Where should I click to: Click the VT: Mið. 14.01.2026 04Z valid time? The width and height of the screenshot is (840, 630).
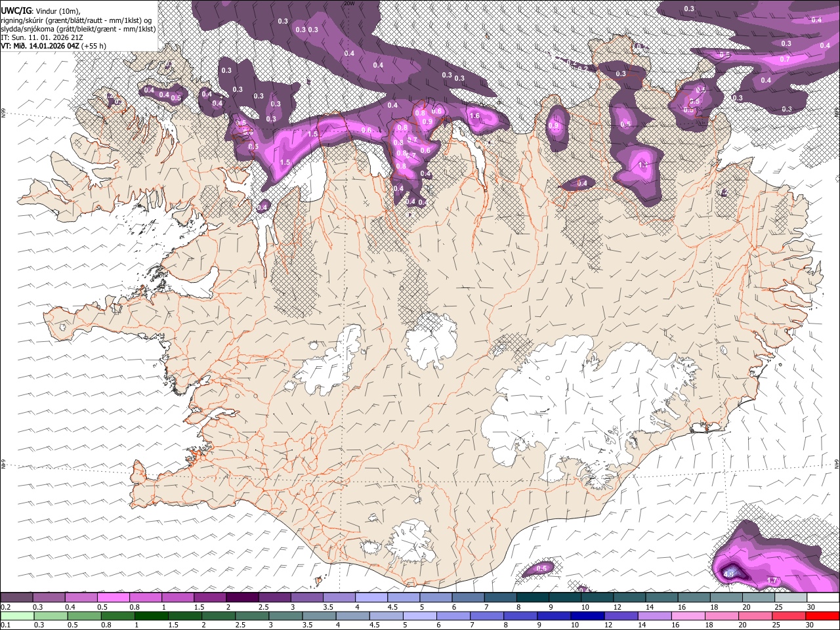40,46
